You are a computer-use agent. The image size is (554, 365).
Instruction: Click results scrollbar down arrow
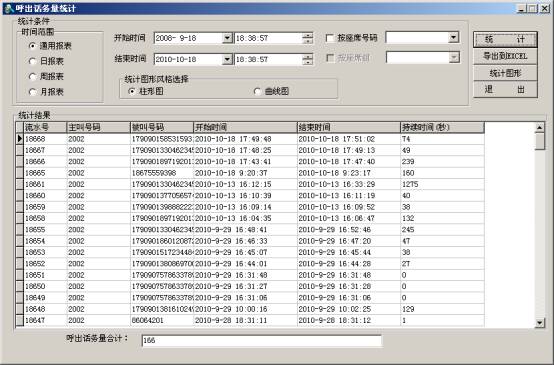pyautogui.click(x=540, y=322)
